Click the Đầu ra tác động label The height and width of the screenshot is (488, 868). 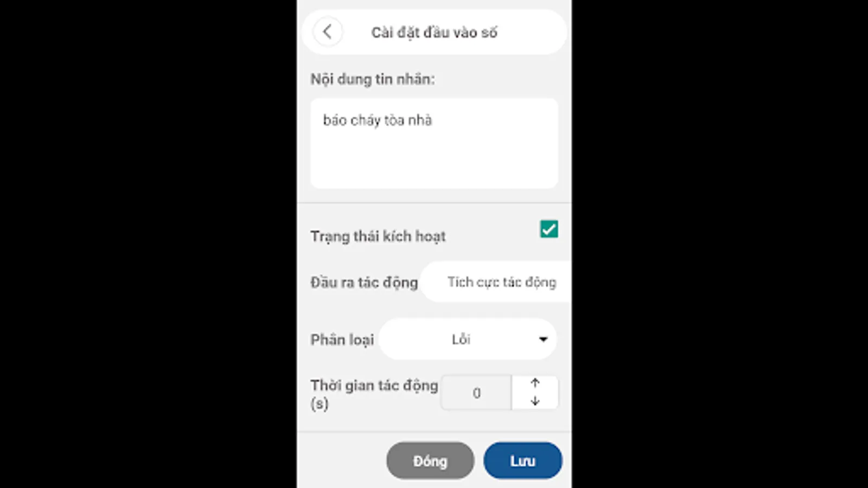[364, 282]
